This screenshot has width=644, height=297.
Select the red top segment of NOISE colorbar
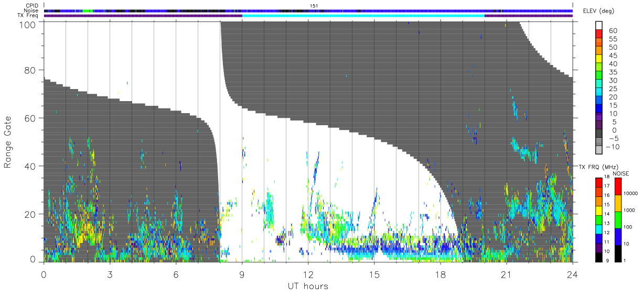pyautogui.click(x=618, y=186)
